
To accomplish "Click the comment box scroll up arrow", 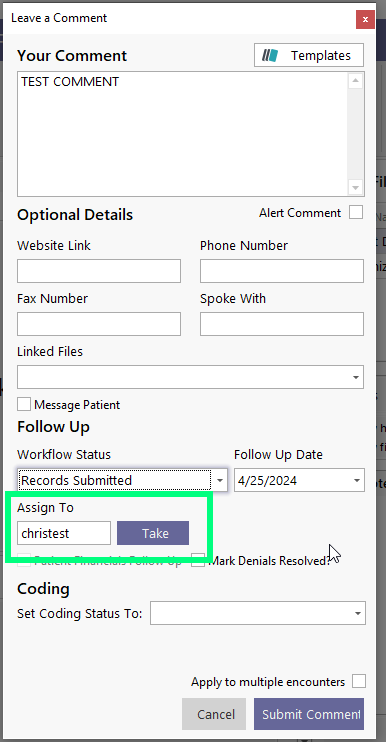I will (356, 80).
